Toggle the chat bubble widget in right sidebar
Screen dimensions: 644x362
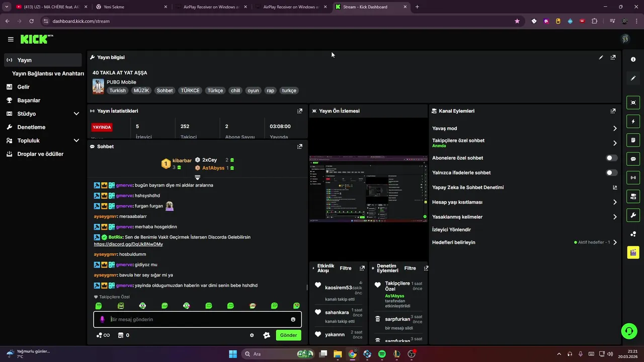pyautogui.click(x=633, y=158)
